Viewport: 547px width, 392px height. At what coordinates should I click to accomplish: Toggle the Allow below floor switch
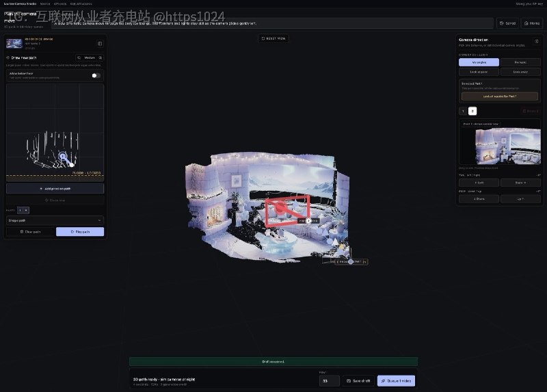(96, 75)
